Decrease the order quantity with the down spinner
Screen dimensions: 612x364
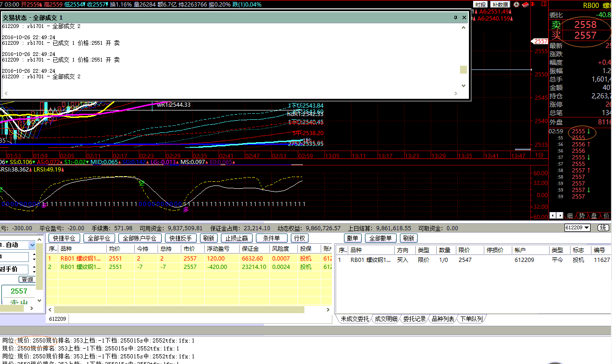click(x=34, y=260)
